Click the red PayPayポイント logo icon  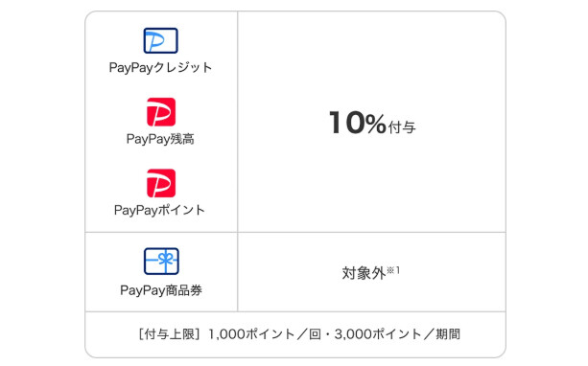[161, 183]
